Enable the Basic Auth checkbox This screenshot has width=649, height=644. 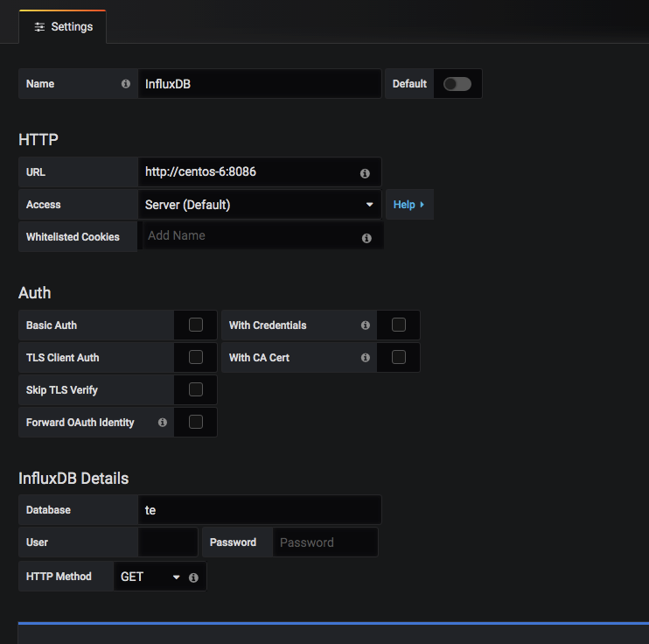click(196, 325)
